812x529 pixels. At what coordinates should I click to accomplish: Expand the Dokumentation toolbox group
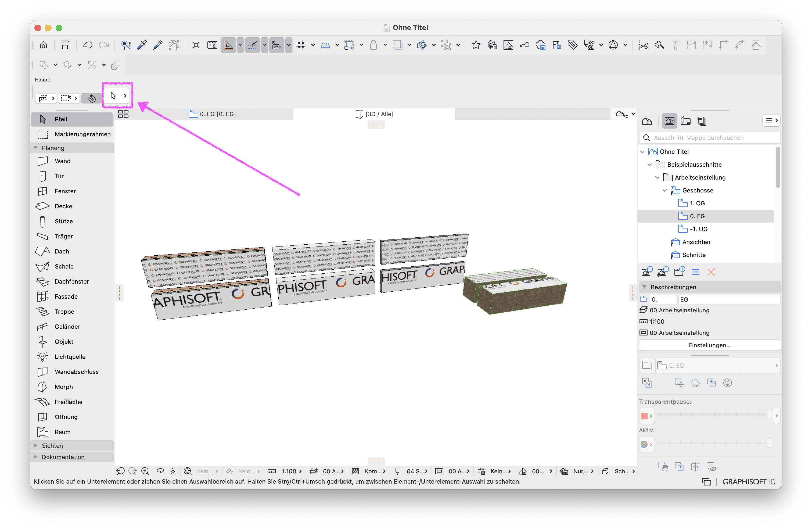point(35,457)
